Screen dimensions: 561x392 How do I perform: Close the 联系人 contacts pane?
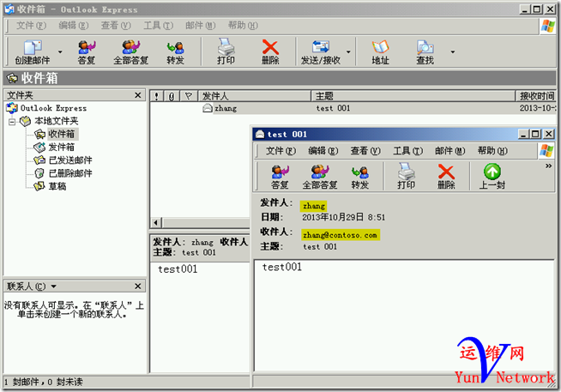click(138, 286)
